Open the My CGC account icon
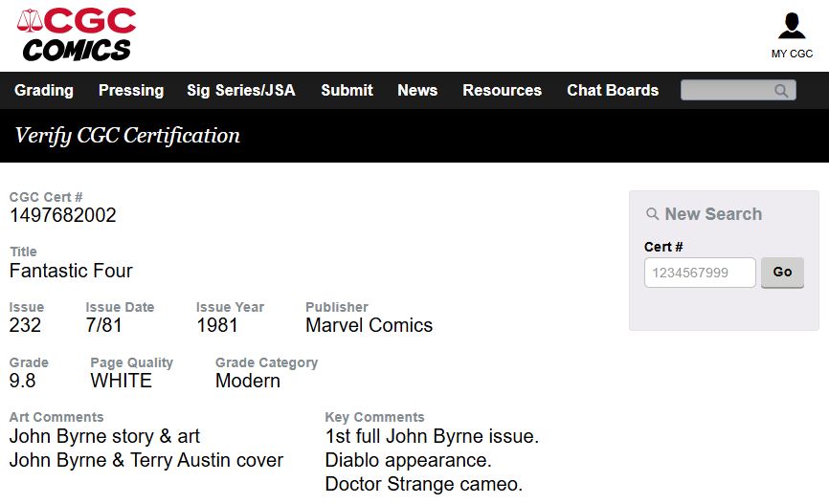 [x=792, y=27]
